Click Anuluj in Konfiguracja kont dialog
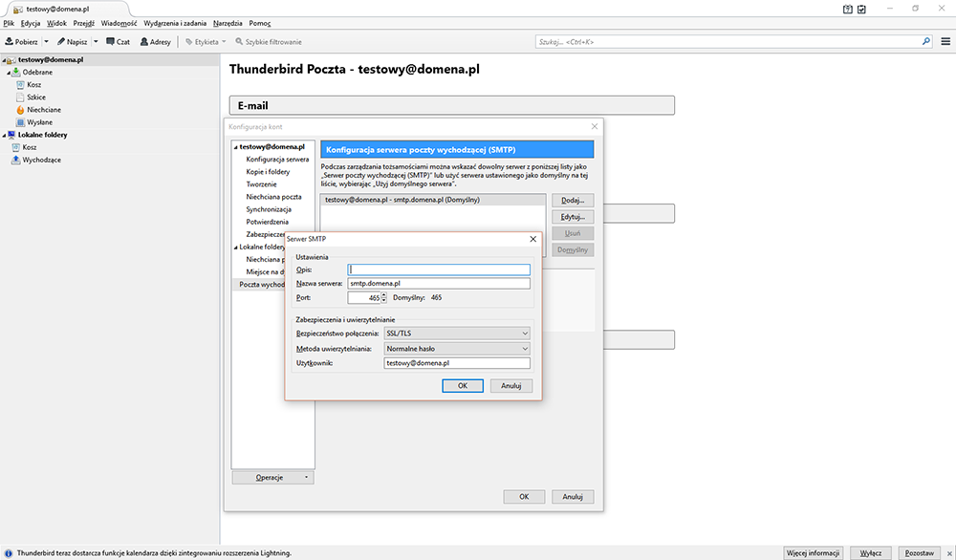 click(573, 497)
